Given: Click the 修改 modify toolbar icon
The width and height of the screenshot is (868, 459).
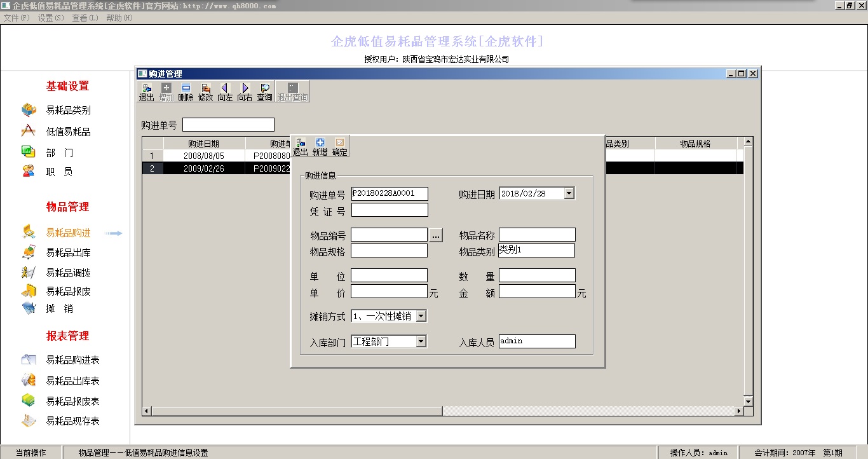Looking at the screenshot, I should (x=206, y=92).
